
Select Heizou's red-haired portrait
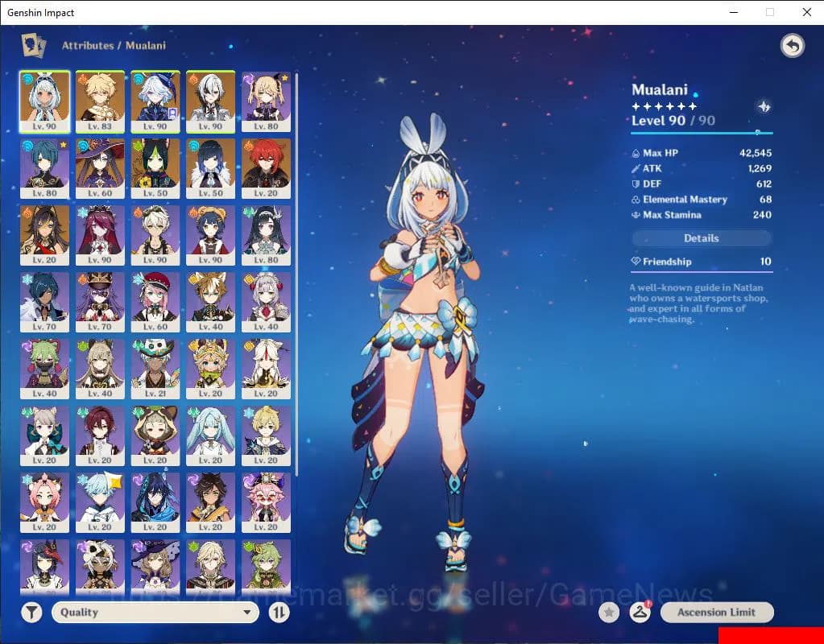[x=100, y=436]
